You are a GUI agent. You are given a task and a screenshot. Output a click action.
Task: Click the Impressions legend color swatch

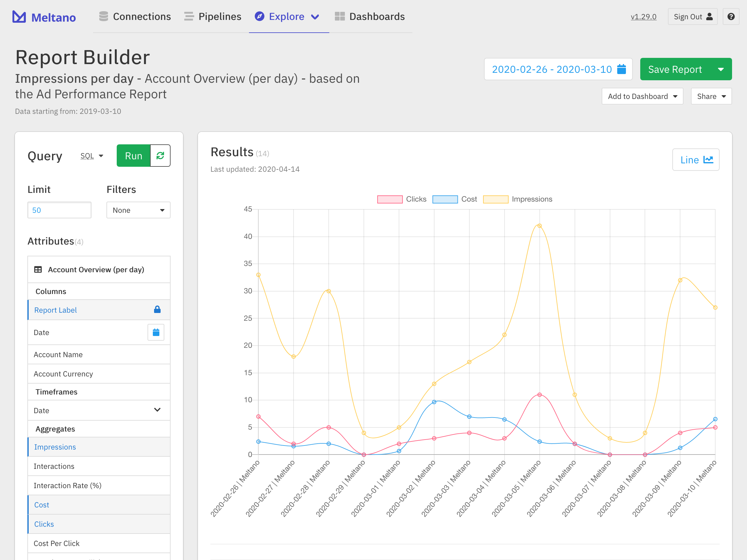pyautogui.click(x=496, y=199)
